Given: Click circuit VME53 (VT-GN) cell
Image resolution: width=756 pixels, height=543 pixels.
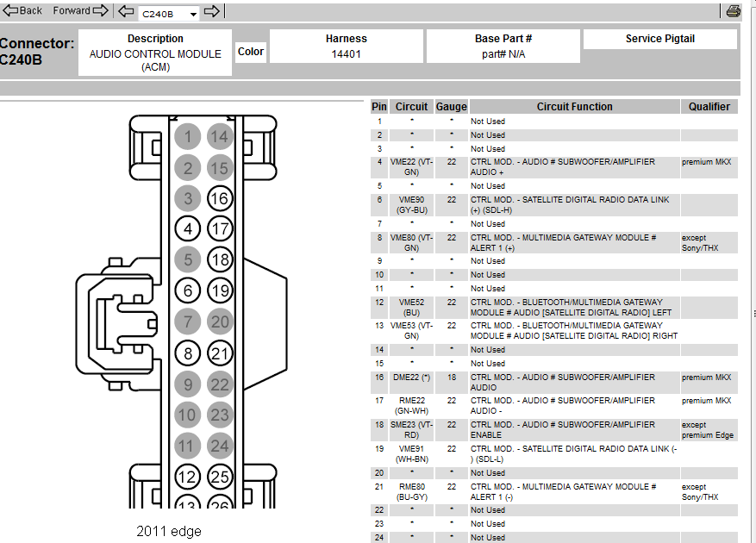Looking at the screenshot, I should tap(411, 330).
